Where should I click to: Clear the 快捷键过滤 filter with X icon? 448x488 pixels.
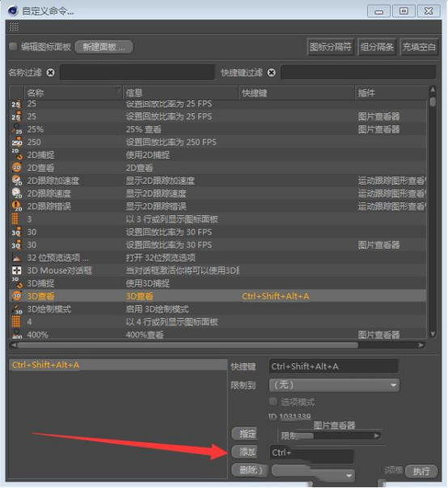(x=272, y=73)
